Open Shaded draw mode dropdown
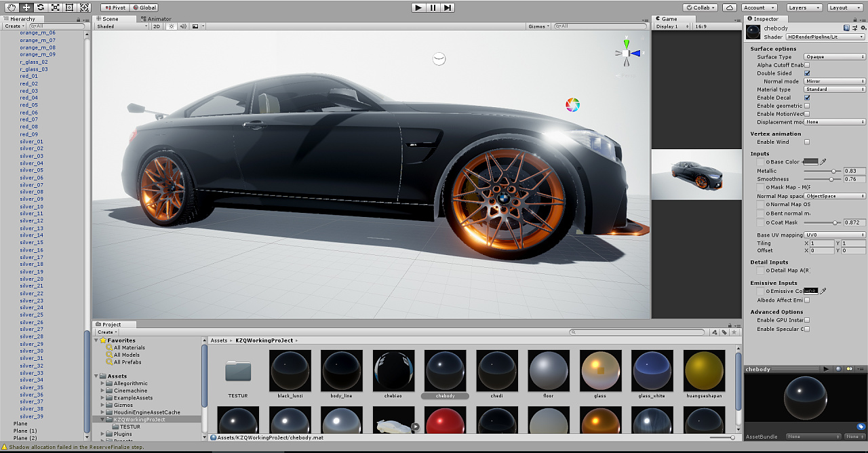The image size is (868, 453). [x=122, y=26]
